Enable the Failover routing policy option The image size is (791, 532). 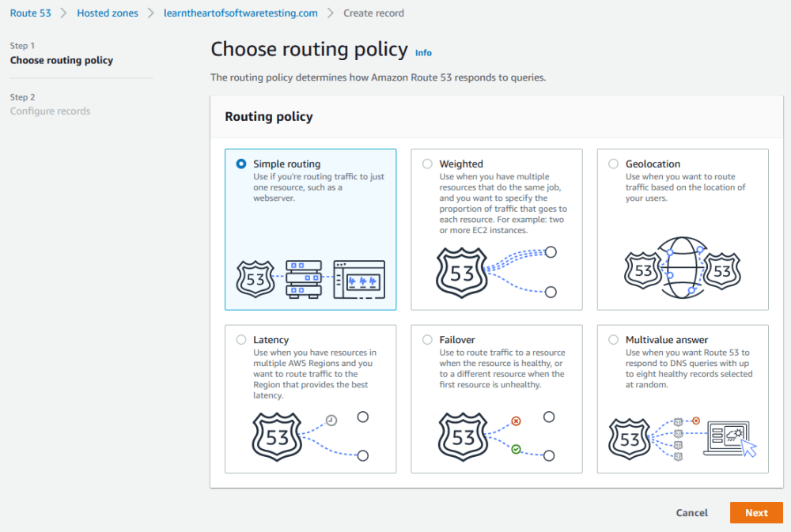click(427, 339)
